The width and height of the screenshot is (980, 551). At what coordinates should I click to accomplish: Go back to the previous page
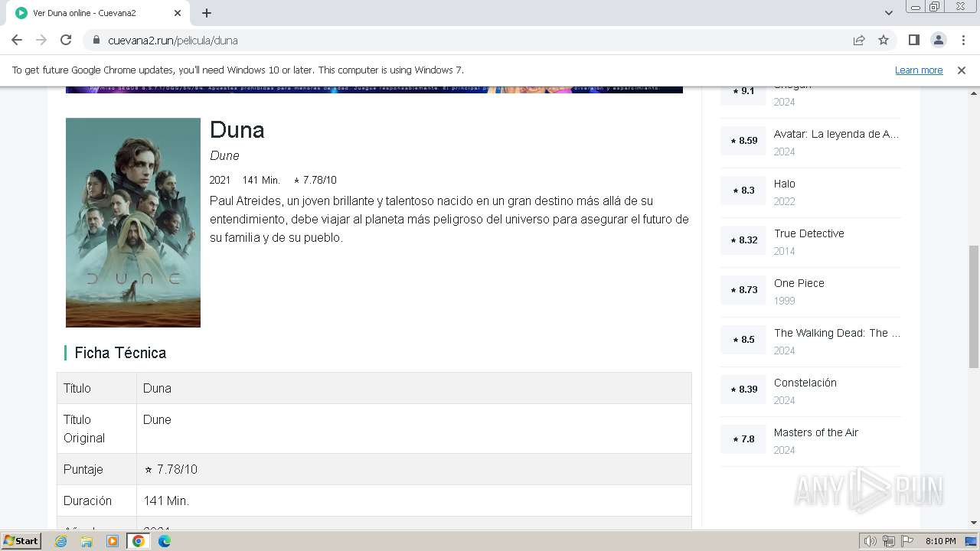(17, 40)
